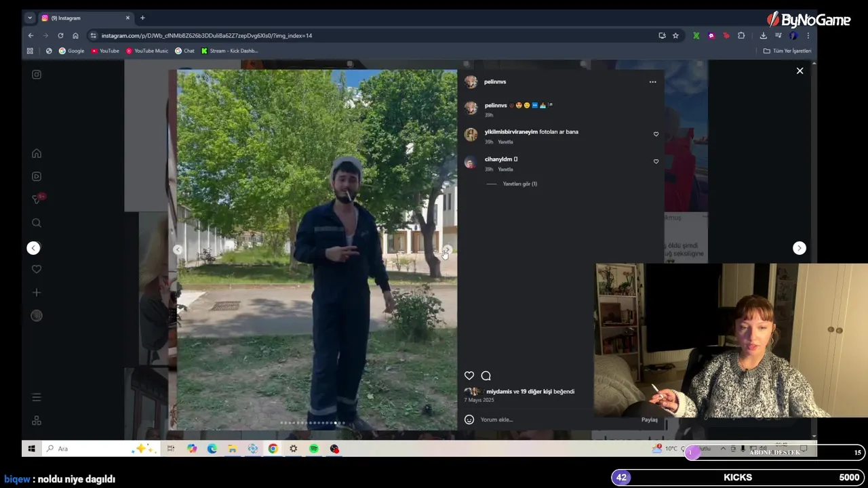
Task: Open YouTube bookmark
Action: [x=105, y=51]
